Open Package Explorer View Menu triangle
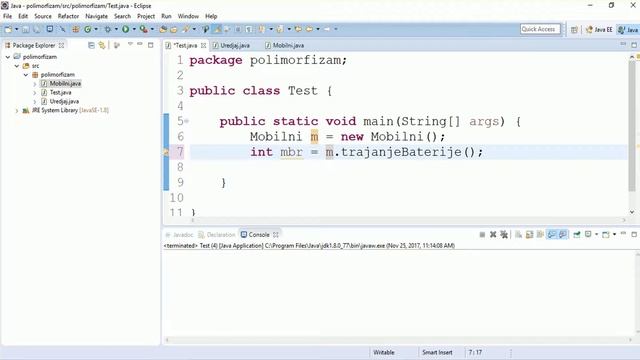The height and width of the screenshot is (360, 640). pos(130,44)
